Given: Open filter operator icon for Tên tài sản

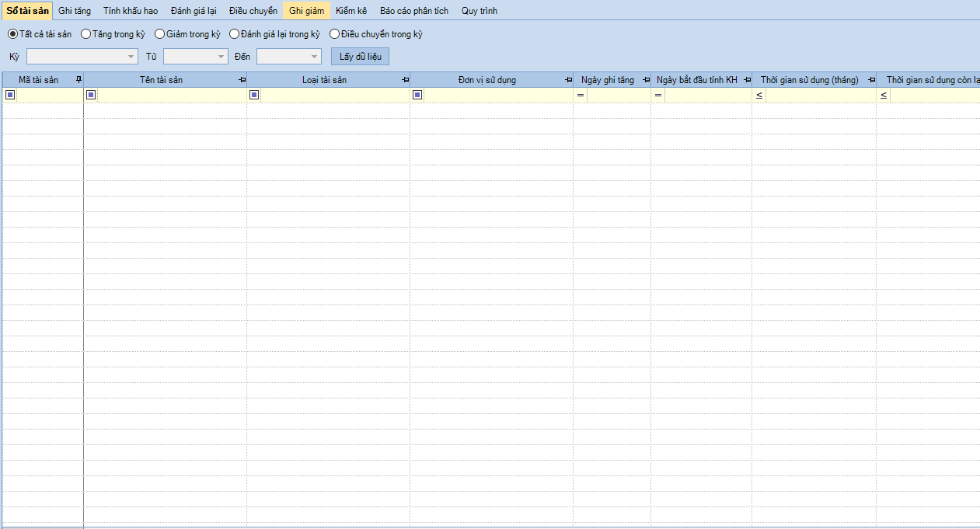Looking at the screenshot, I should tap(91, 95).
